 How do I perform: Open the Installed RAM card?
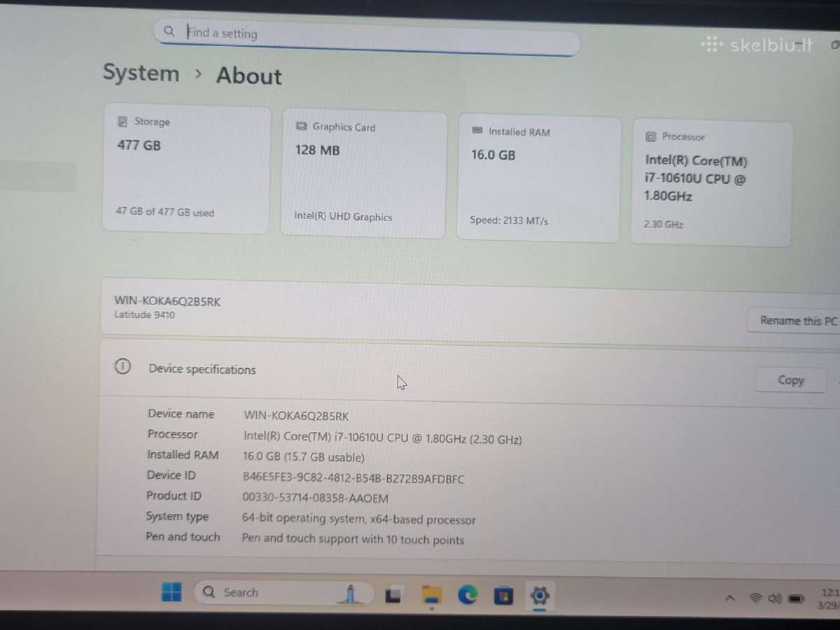pyautogui.click(x=538, y=179)
